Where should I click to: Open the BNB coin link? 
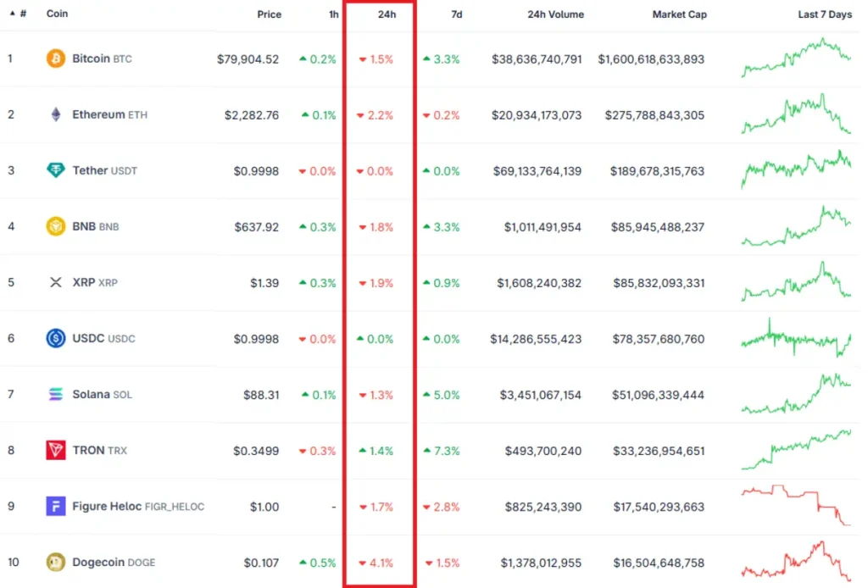95,226
